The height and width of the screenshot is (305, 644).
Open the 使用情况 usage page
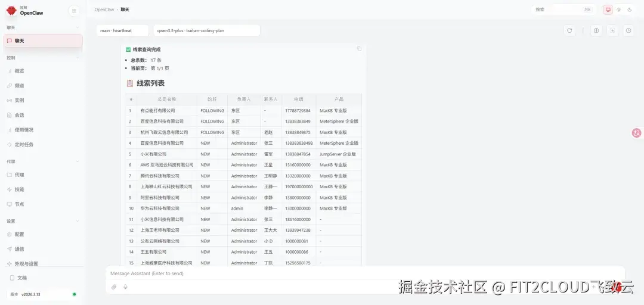click(x=43, y=130)
